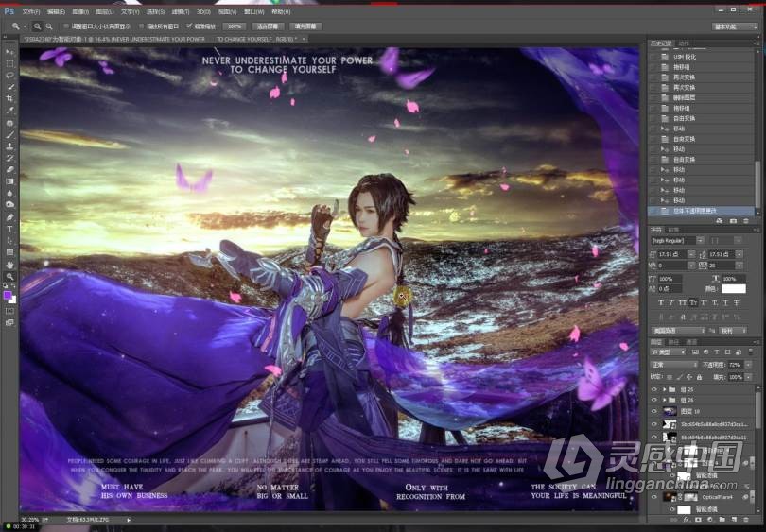Select the Brush tool
Viewport: 766px width, 532px height.
click(x=9, y=134)
